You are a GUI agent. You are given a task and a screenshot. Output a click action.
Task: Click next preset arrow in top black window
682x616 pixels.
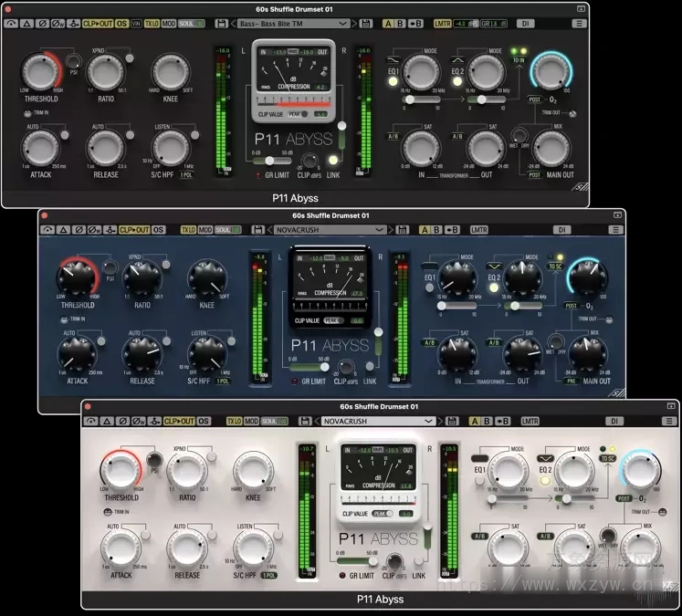pyautogui.click(x=354, y=24)
